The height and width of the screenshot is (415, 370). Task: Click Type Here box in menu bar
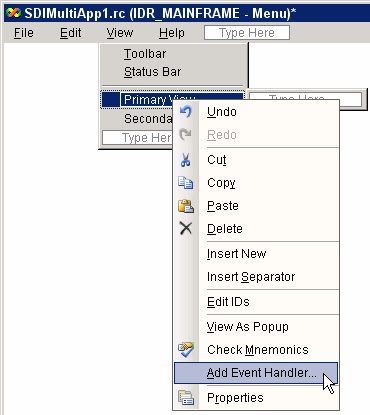tap(247, 33)
